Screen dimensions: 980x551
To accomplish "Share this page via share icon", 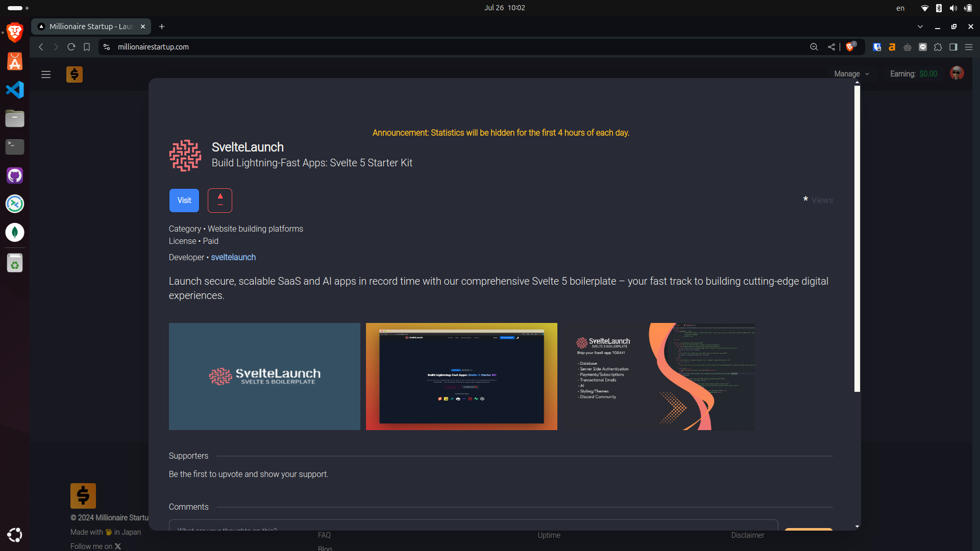I will [831, 47].
